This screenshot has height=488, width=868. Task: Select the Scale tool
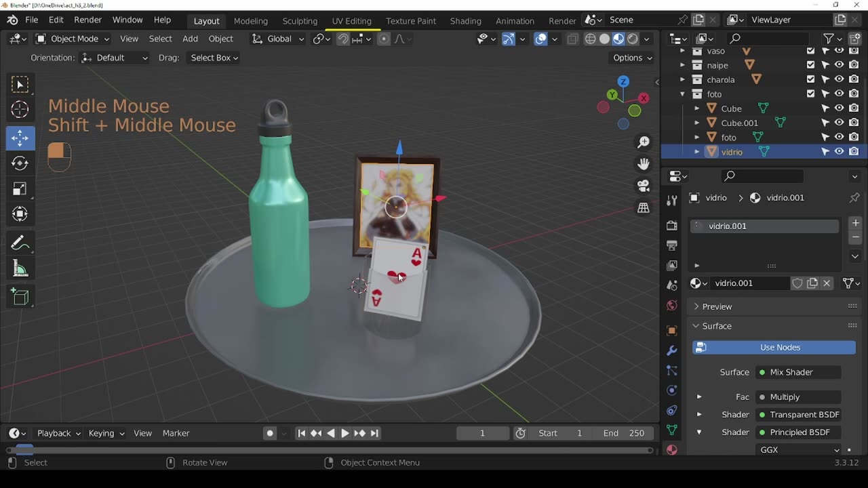(20, 189)
